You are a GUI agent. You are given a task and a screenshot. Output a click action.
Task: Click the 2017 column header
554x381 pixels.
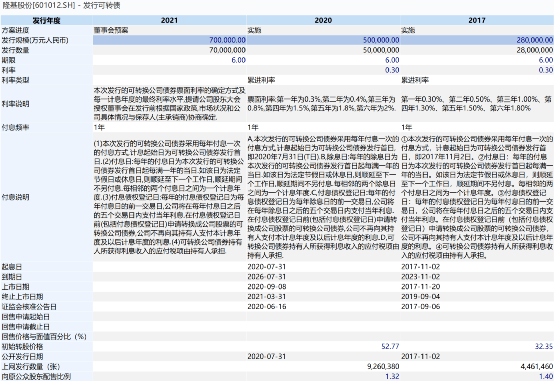(x=477, y=20)
